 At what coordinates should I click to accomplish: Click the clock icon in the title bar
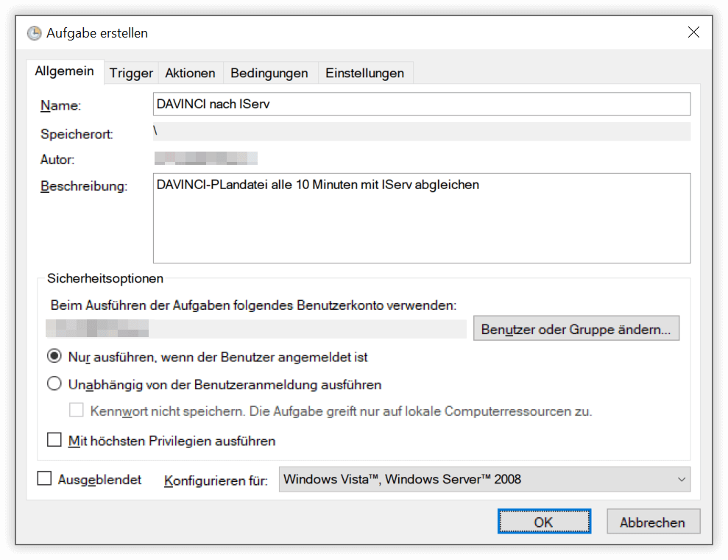[x=34, y=32]
